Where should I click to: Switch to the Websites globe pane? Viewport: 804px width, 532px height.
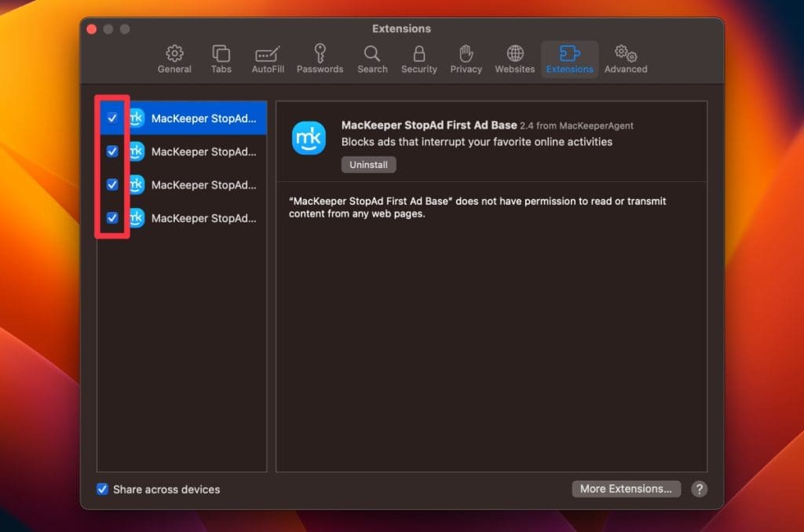click(x=514, y=60)
